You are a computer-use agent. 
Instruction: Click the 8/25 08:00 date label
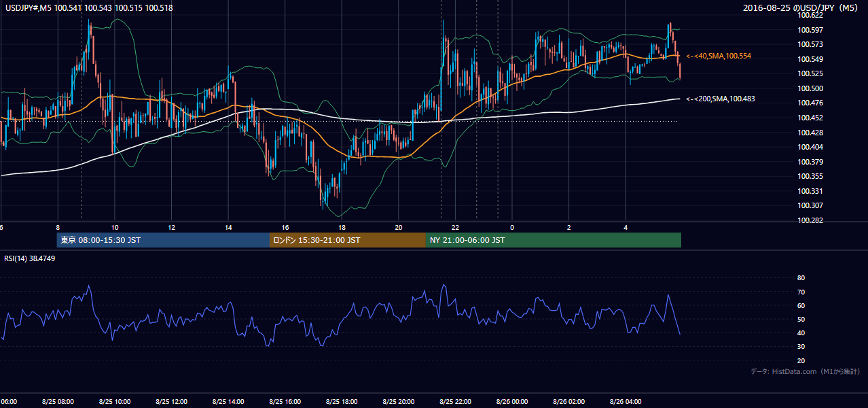tap(58, 402)
